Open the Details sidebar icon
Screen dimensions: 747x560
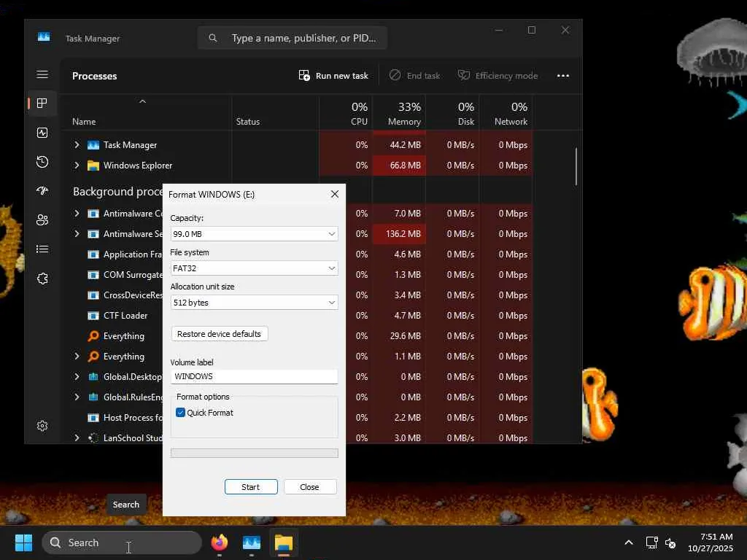point(42,249)
